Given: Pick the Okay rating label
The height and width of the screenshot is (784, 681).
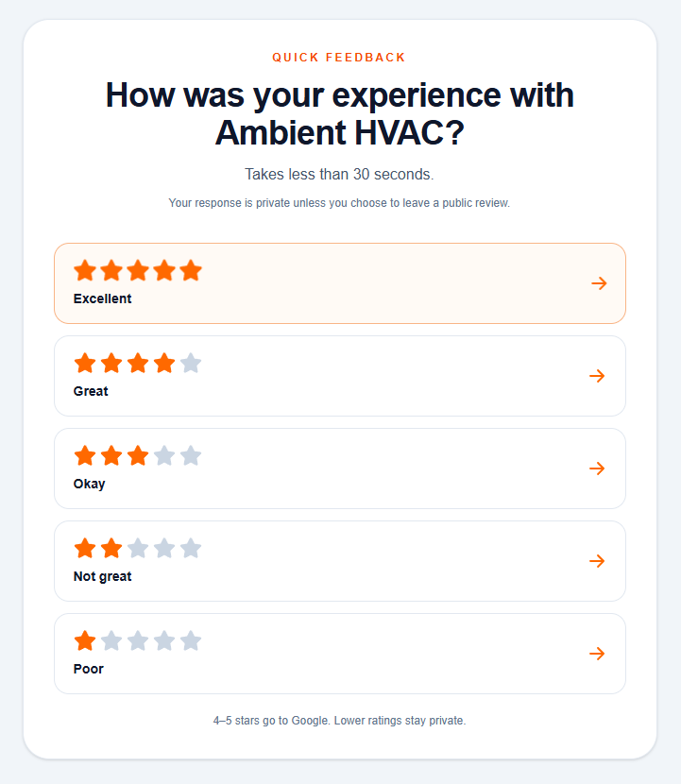Looking at the screenshot, I should [x=89, y=484].
